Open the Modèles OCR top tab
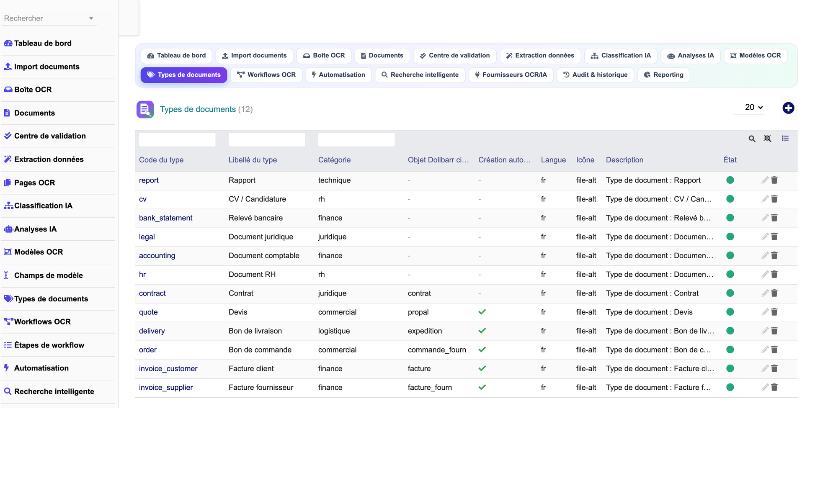 pos(755,56)
